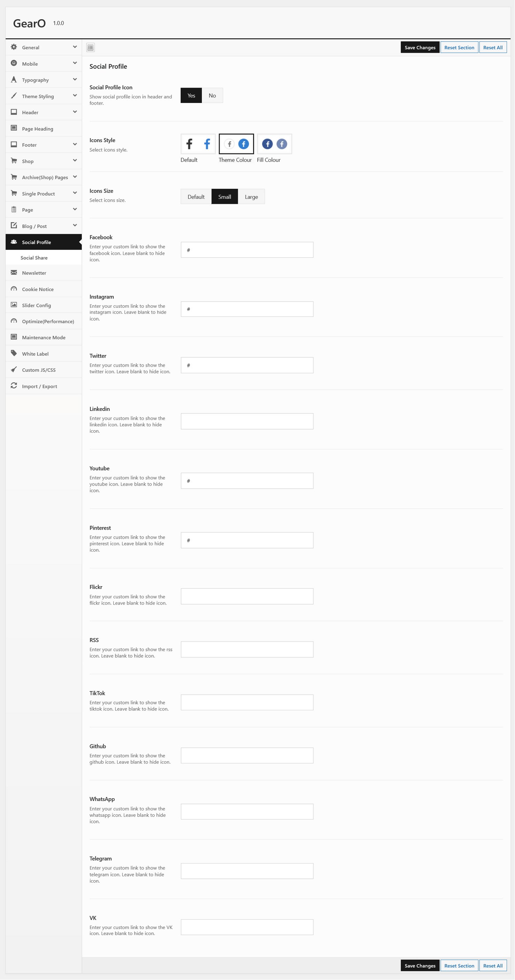Click the Newsletter envelope icon
Image resolution: width=515 pixels, height=980 pixels.
14,272
